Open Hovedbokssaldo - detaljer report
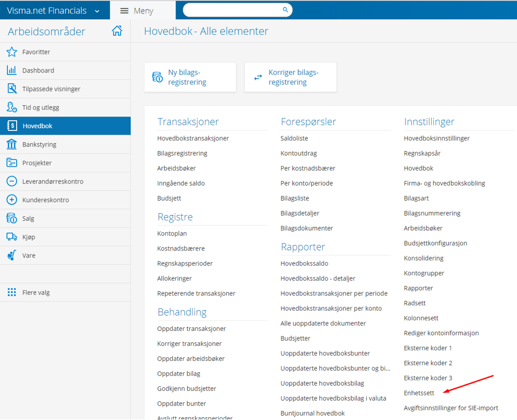The width and height of the screenshot is (517, 420). coord(318,278)
